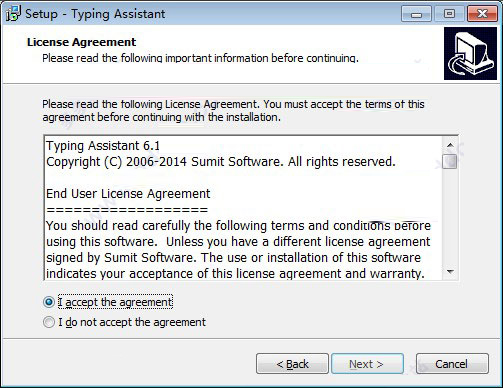Cancel the Typing Assistant installation
503x388 pixels.
coord(452,364)
